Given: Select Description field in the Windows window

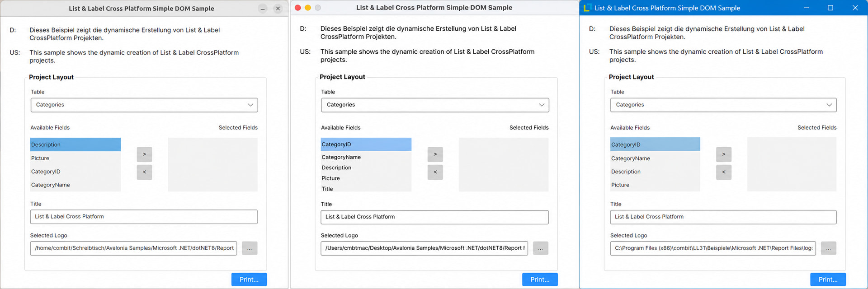Looking at the screenshot, I should (655, 172).
